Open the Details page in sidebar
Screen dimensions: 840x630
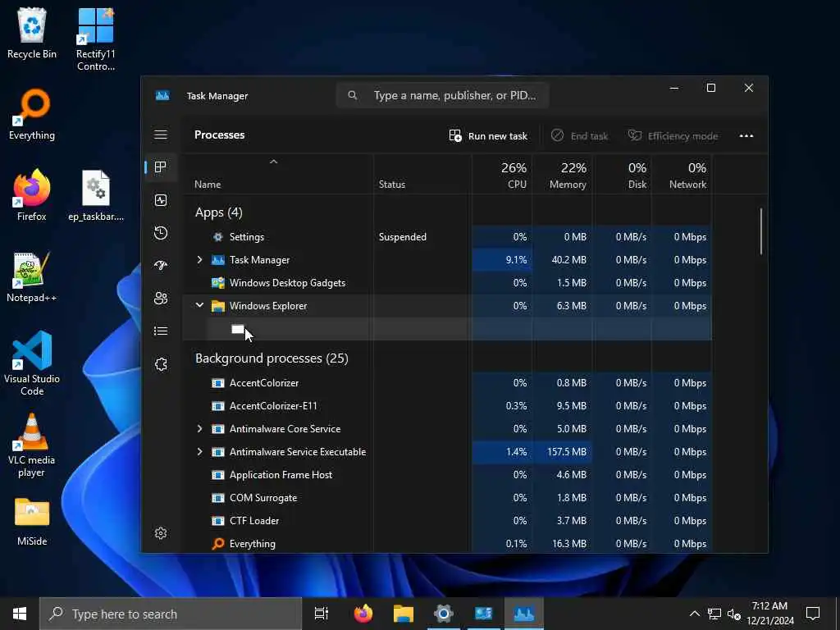(161, 331)
